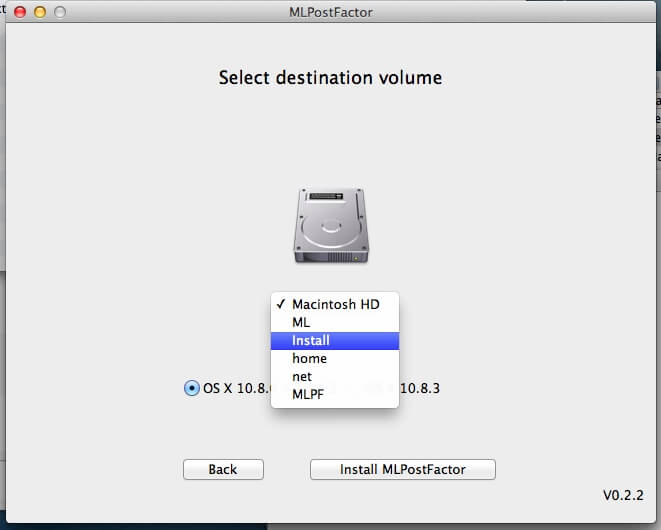Pick the MLPF volume from the list
The image size is (661, 530).
335,394
